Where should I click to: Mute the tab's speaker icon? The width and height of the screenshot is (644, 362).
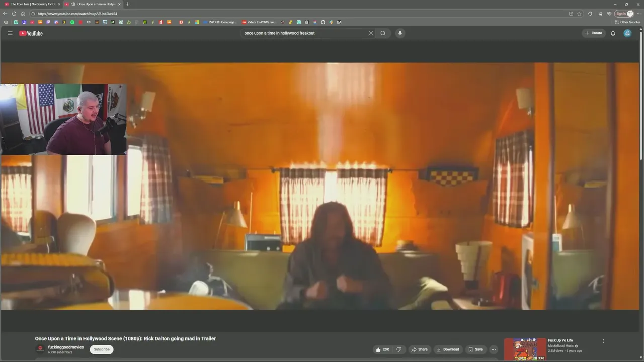73,4
